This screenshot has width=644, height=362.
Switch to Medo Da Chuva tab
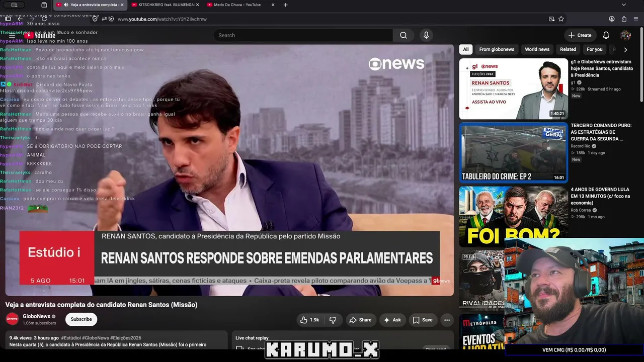(x=240, y=5)
